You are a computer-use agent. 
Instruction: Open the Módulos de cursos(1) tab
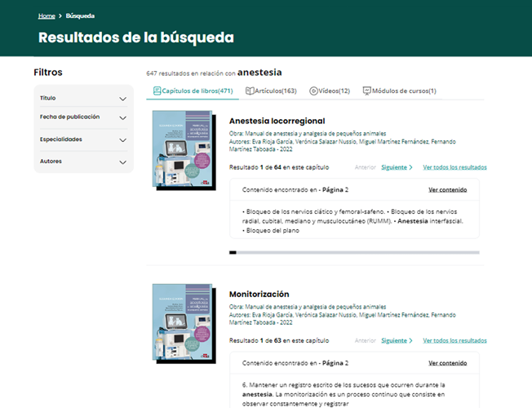(x=403, y=91)
